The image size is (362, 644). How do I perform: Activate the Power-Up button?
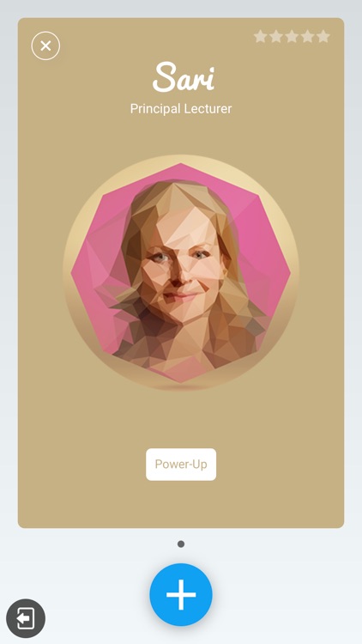(181, 464)
